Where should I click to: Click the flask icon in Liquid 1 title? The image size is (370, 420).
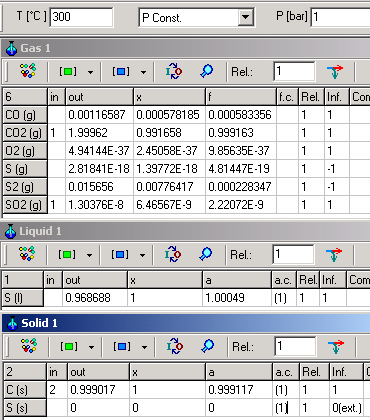click(11, 231)
